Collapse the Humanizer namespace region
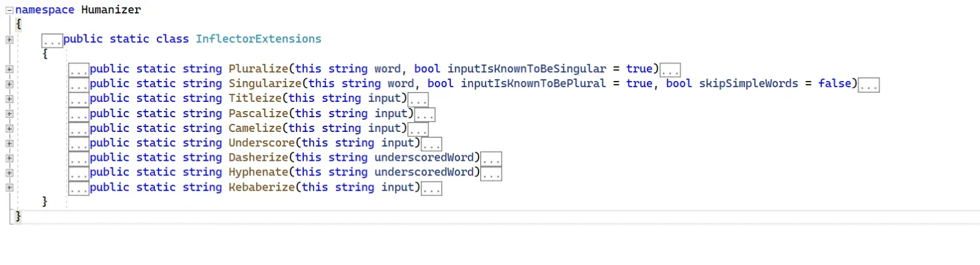The width and height of the screenshot is (980, 265). [9, 10]
